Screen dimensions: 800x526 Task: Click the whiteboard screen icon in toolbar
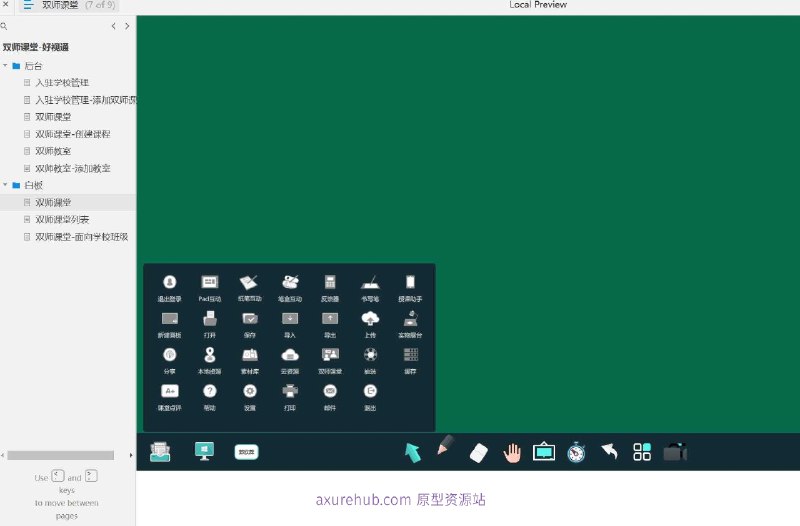(544, 452)
